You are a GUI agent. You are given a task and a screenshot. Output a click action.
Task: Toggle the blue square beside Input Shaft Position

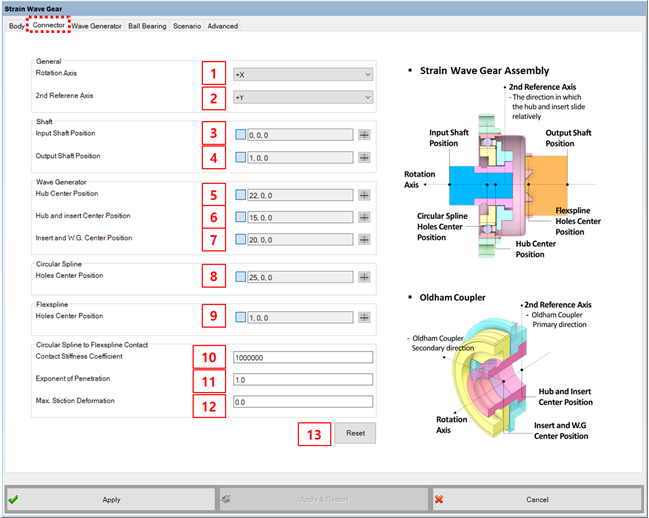[240, 135]
